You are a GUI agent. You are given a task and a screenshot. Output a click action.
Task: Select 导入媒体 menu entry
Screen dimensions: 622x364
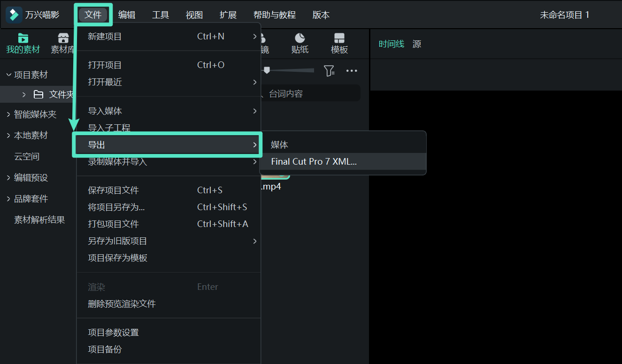(169, 111)
